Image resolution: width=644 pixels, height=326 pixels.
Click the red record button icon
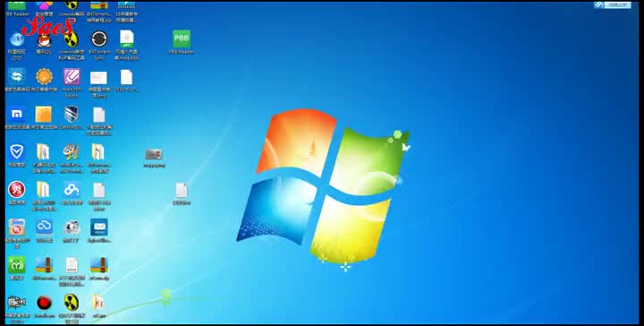click(44, 303)
